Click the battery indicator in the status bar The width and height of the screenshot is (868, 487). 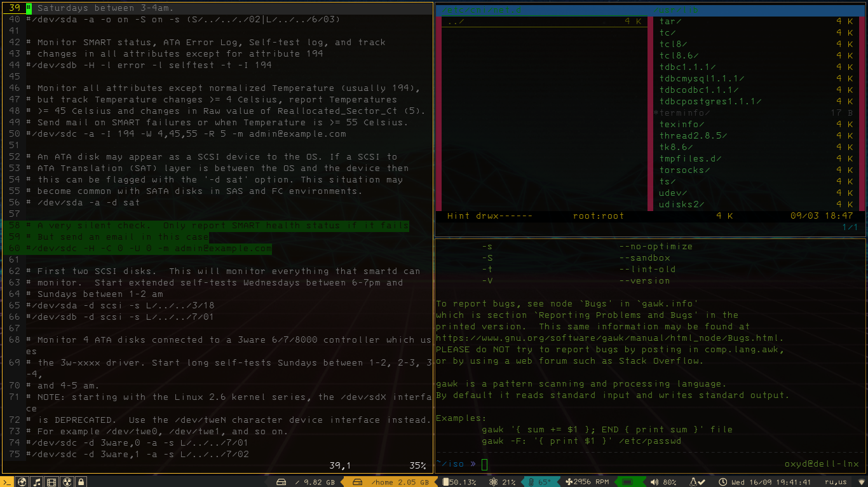tap(627, 482)
